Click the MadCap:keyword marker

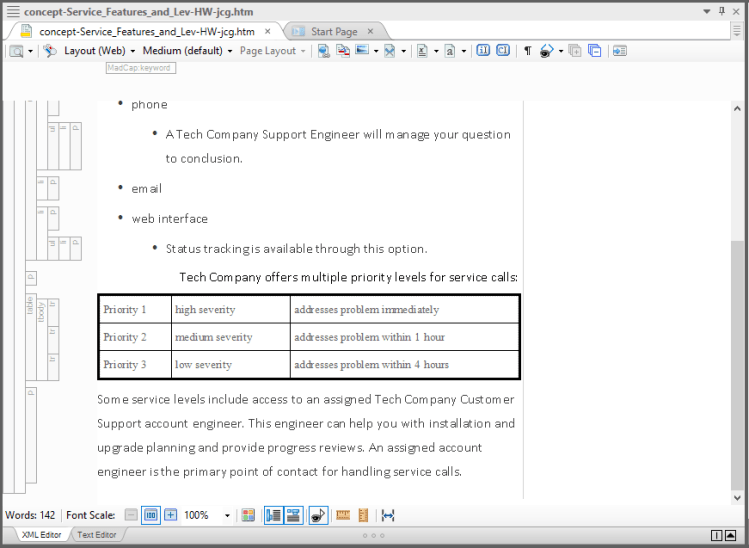[x=141, y=68]
